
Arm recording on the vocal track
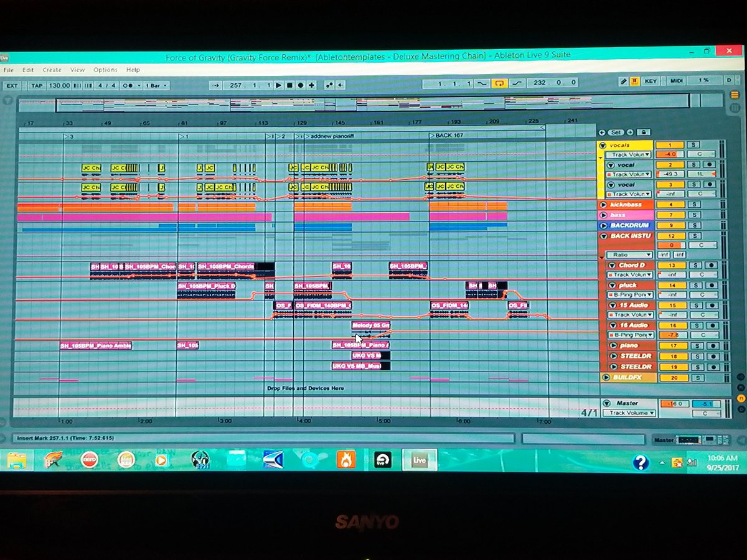pyautogui.click(x=709, y=164)
